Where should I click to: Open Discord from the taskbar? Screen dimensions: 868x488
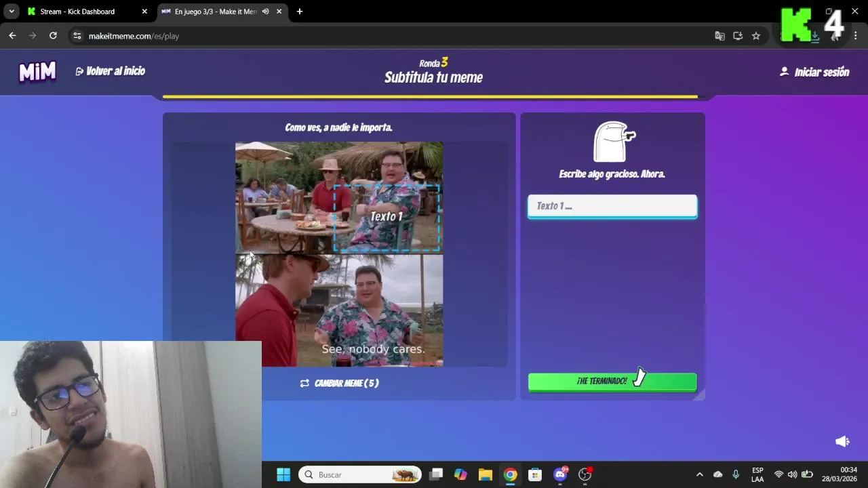coord(560,474)
